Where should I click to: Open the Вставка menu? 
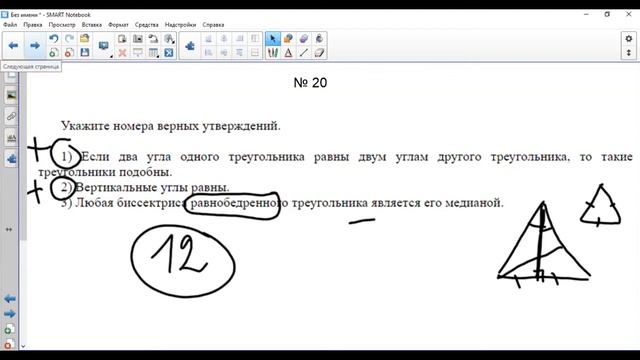[91, 25]
